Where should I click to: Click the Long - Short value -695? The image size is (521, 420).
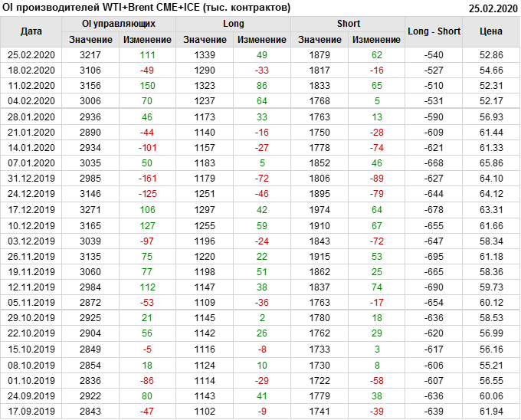[434, 256]
